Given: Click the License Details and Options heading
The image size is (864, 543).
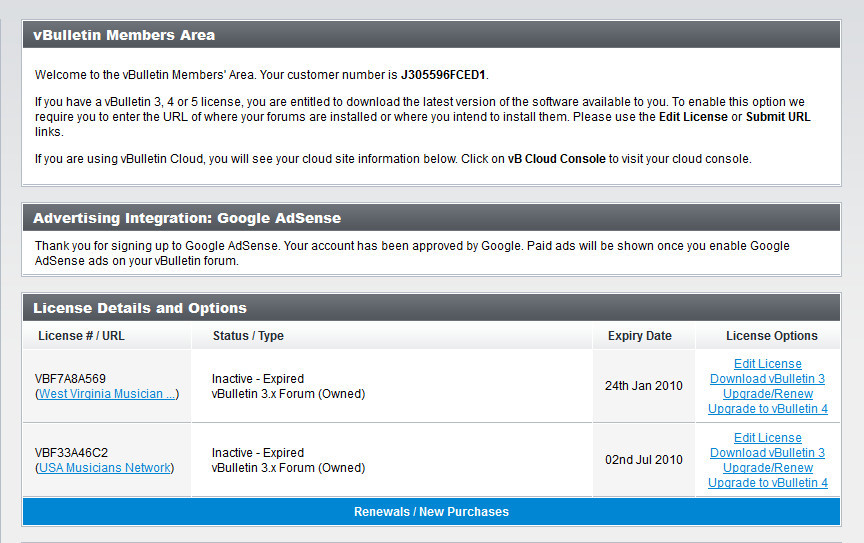Looking at the screenshot, I should (x=139, y=308).
